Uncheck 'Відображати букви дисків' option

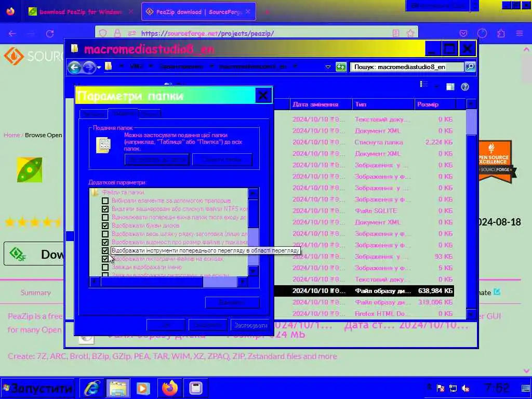pos(105,225)
